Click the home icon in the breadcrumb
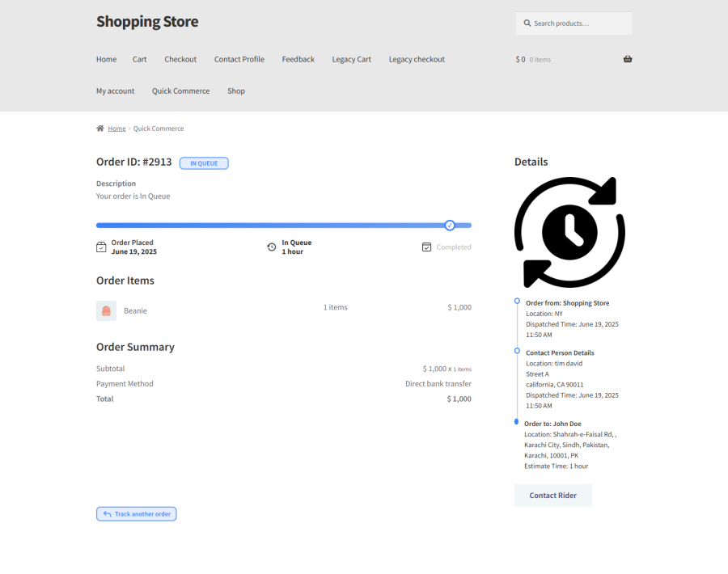The height and width of the screenshot is (574, 728). pyautogui.click(x=99, y=128)
